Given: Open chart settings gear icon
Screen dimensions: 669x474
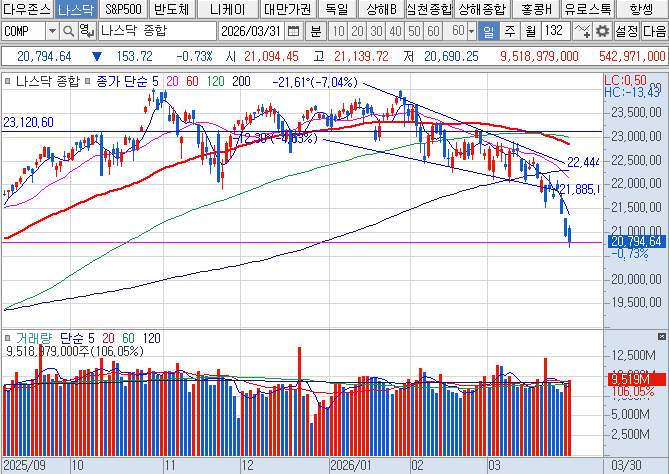Looking at the screenshot, I should [x=602, y=31].
